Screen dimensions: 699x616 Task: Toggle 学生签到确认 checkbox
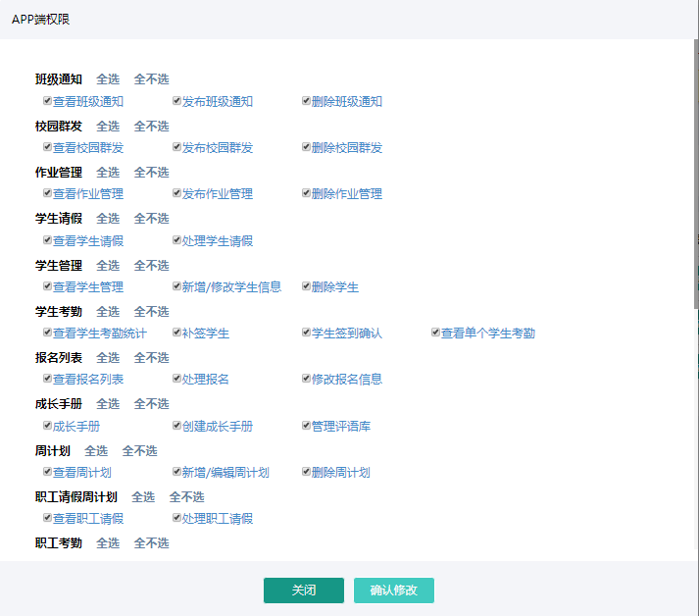306,333
